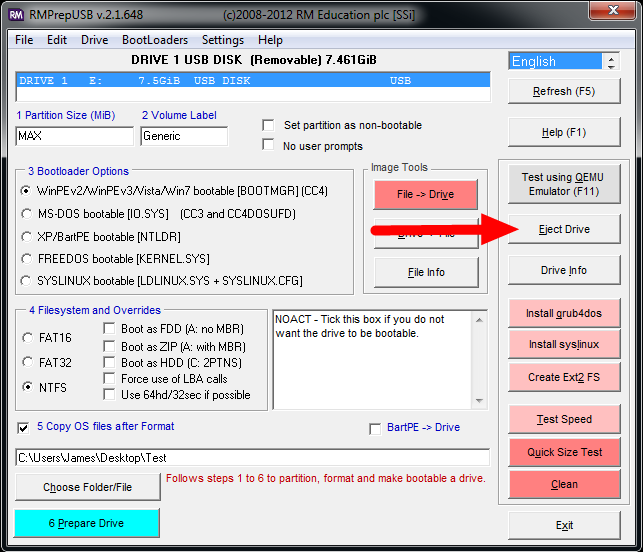
Task: Close the RMPrepUSB window
Action: pos(613,10)
